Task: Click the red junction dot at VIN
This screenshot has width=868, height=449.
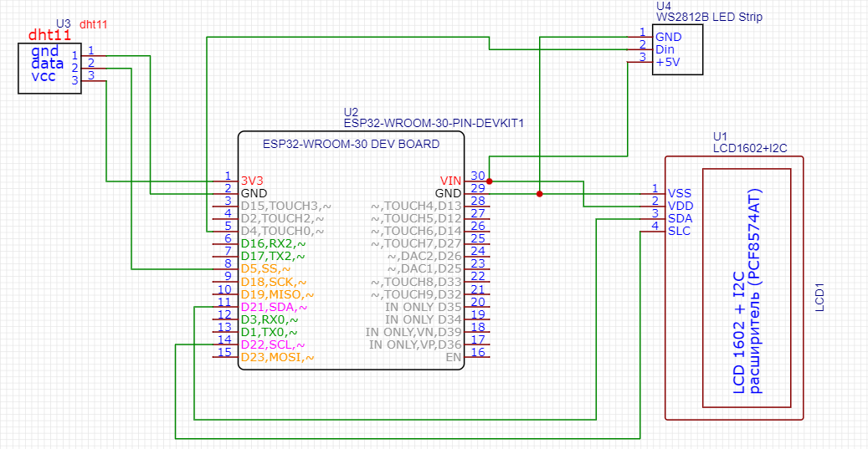Action: point(490,181)
